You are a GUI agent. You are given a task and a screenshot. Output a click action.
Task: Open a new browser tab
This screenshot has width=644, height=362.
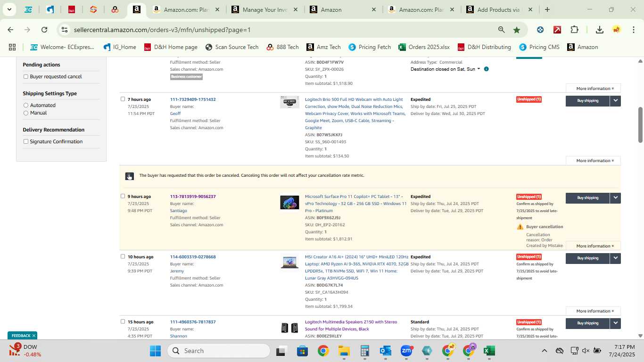pos(547,9)
